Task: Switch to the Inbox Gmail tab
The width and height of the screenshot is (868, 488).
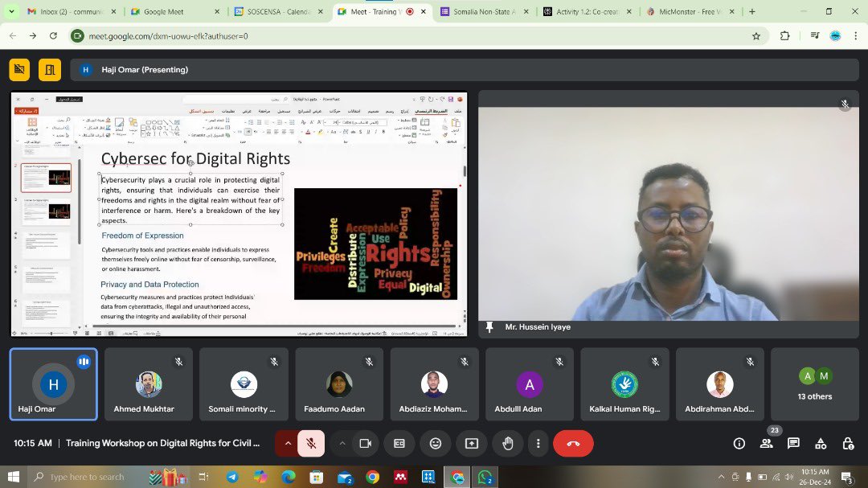Action: pos(72,11)
